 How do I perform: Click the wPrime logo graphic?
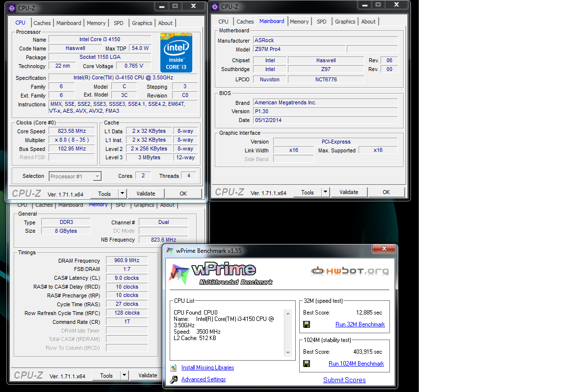point(221,273)
